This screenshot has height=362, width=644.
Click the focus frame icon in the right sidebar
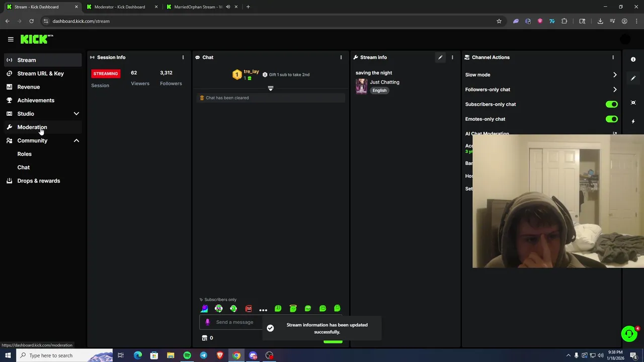633,103
